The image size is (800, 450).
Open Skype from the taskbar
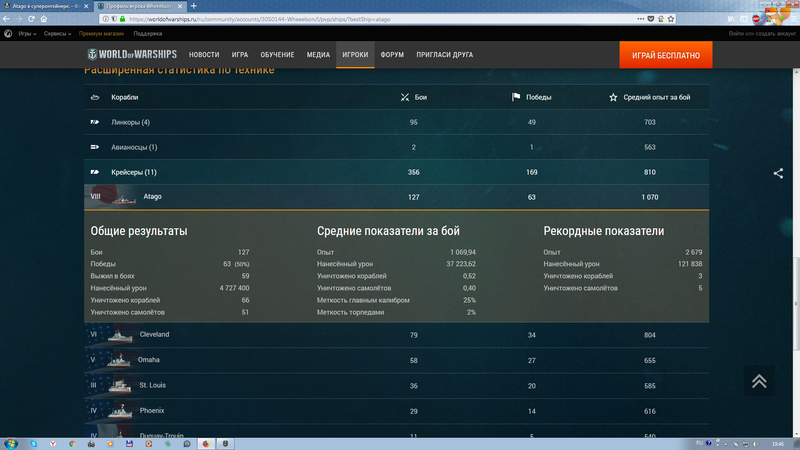click(x=34, y=444)
